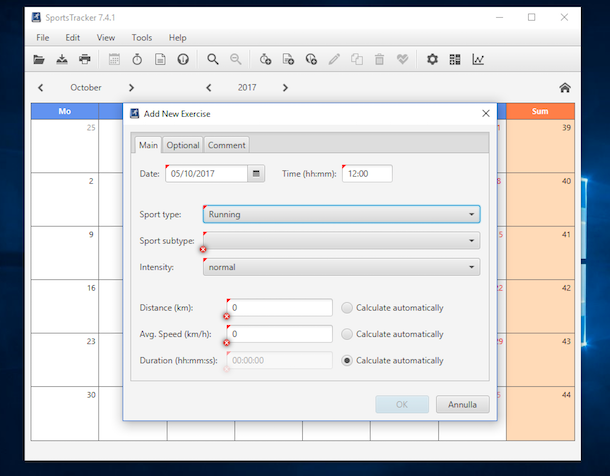Switch to Calendar view icon
This screenshot has width=610, height=476.
pyautogui.click(x=114, y=60)
